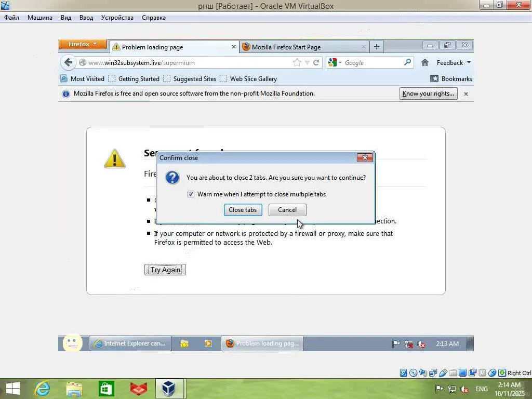Click guest clock showing 2:13 AM
The image size is (532, 399).
point(447,344)
